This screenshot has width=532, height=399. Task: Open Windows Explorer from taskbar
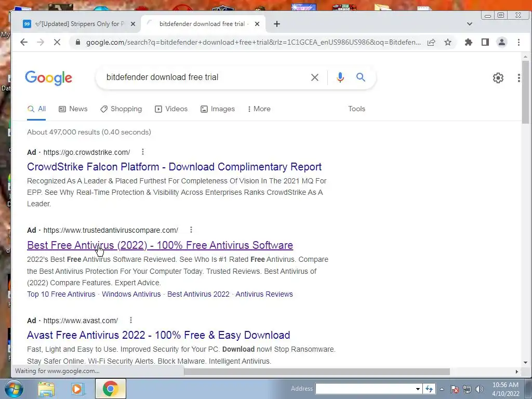click(x=46, y=389)
